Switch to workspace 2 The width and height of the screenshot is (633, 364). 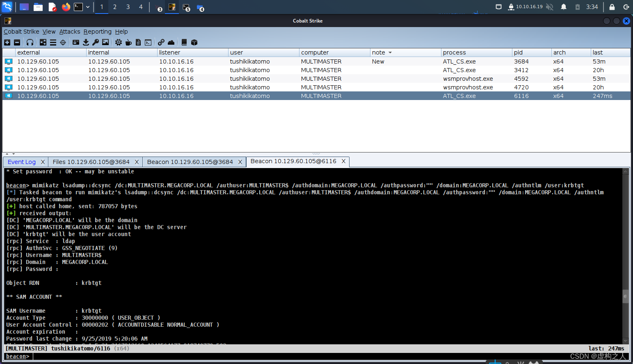click(x=115, y=7)
